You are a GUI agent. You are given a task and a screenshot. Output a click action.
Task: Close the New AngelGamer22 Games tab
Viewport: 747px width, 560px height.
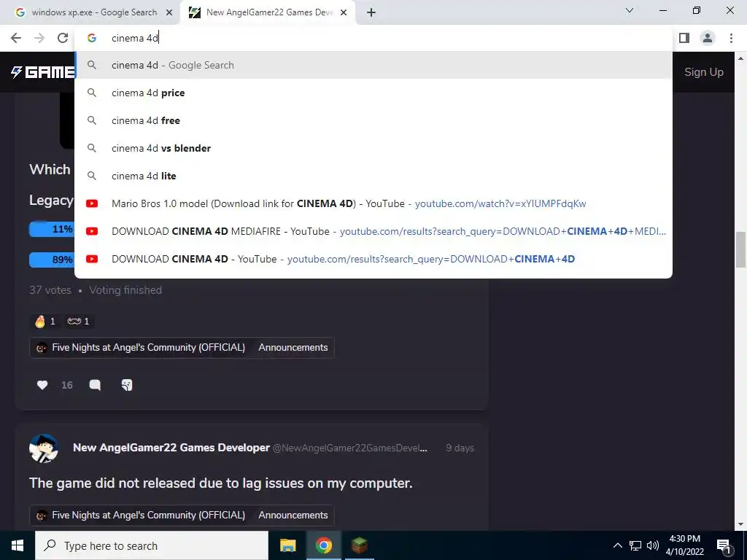coord(344,12)
